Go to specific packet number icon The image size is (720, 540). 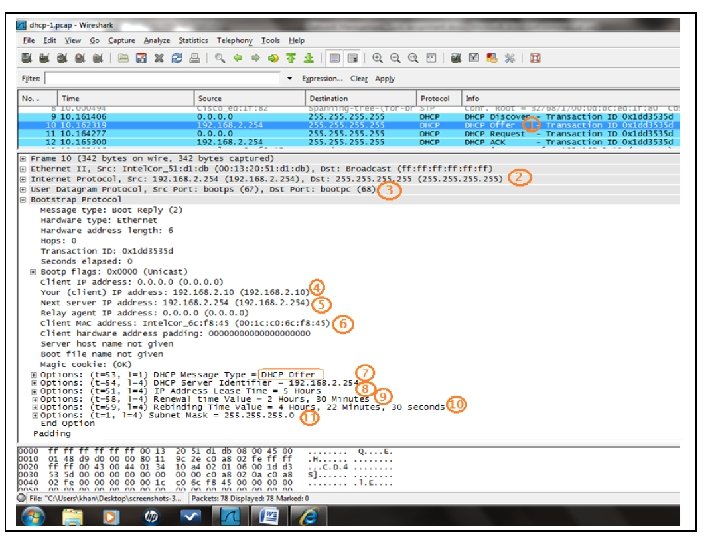click(x=273, y=58)
